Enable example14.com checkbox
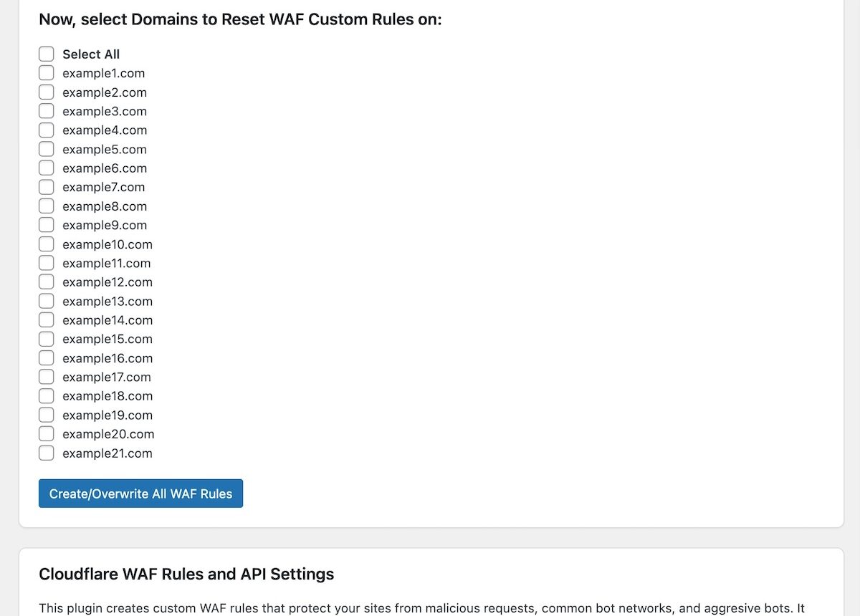860x616 pixels. click(x=46, y=319)
